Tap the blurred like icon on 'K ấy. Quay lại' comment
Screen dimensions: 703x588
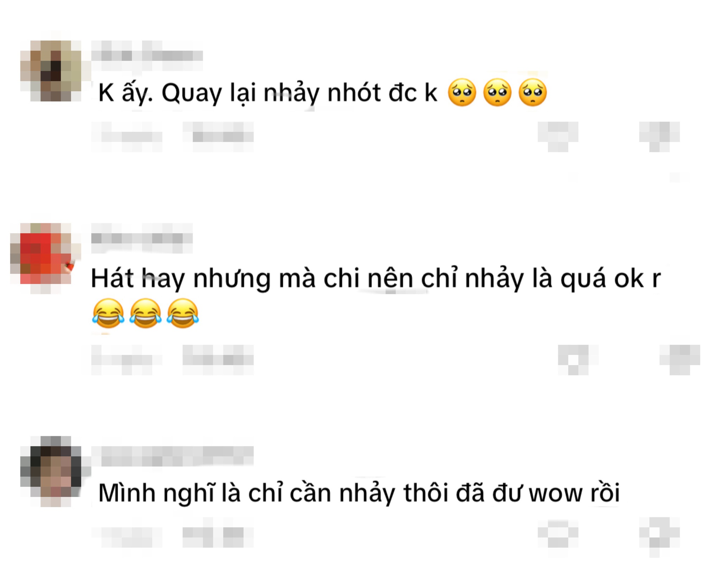click(x=558, y=137)
